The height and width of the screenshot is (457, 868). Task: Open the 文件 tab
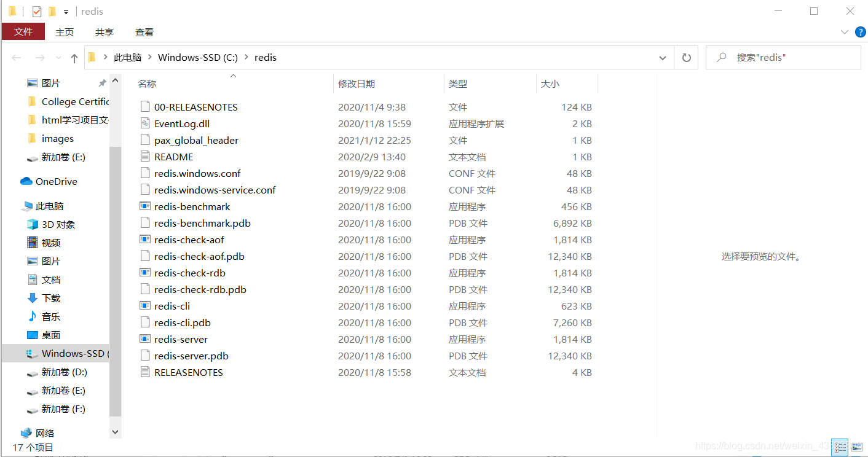click(x=23, y=32)
